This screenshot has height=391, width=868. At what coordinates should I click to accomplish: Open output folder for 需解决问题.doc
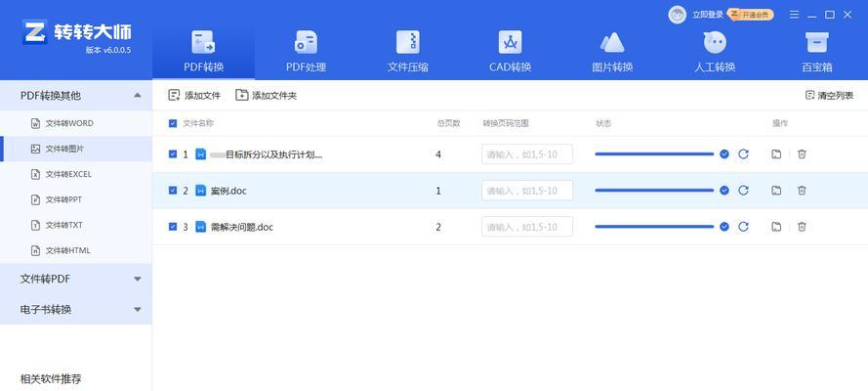[776, 227]
